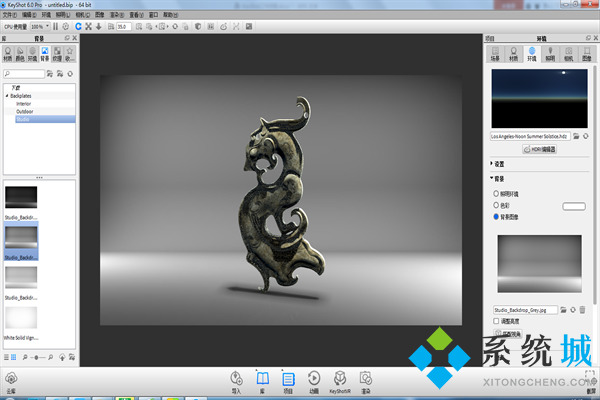
Task: Click the Import icon in bottom toolbar
Action: pyautogui.click(x=237, y=380)
